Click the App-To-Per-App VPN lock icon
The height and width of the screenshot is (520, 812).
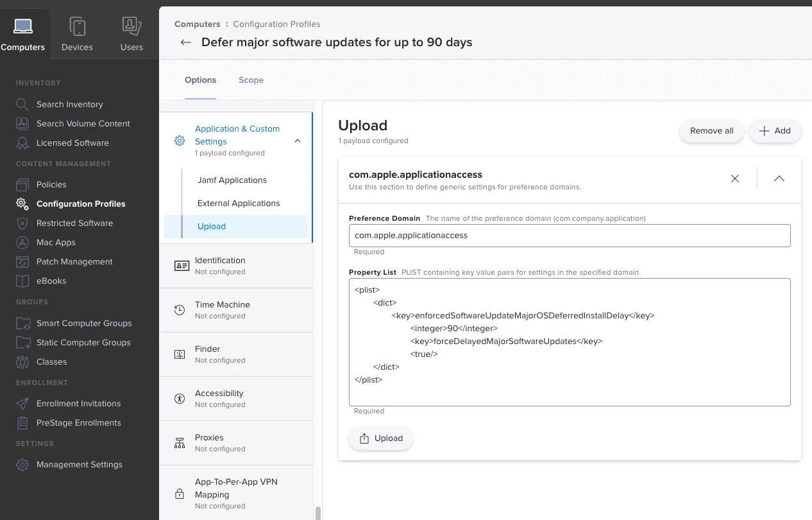(x=180, y=494)
